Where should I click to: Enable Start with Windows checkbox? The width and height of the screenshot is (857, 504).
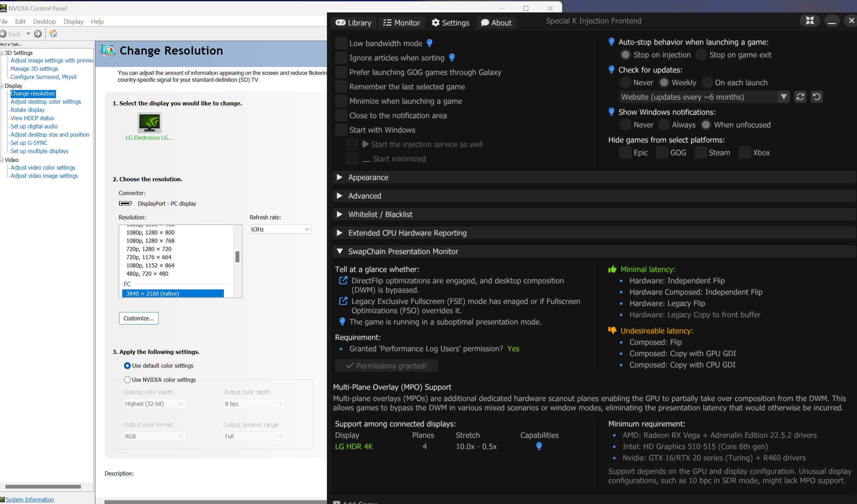coord(341,130)
